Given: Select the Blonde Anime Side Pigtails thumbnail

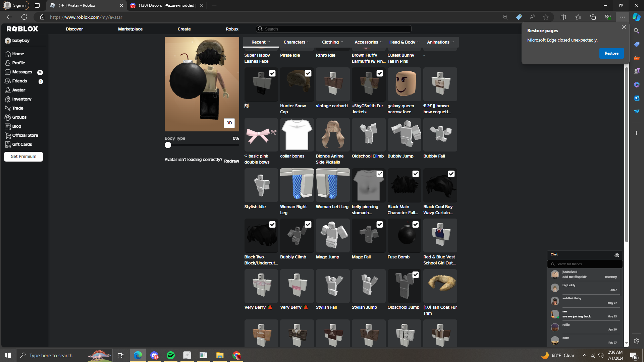Looking at the screenshot, I should [333, 135].
